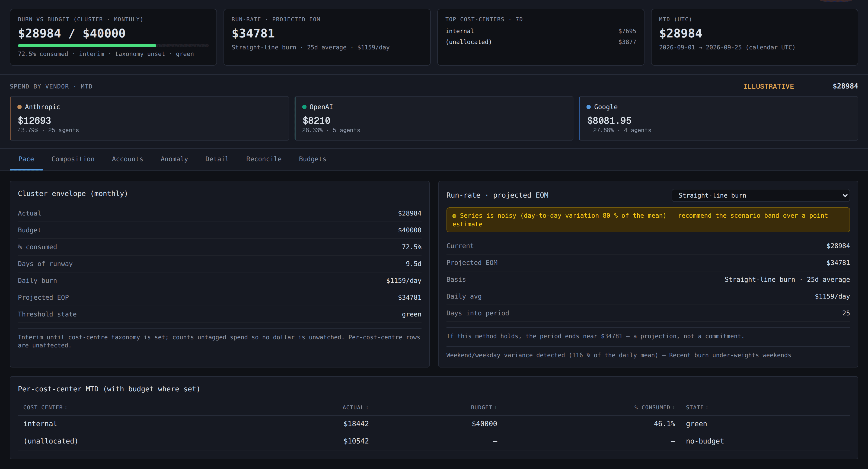Click the MTD date range text
The height and width of the screenshot is (469, 868).
coord(727,47)
